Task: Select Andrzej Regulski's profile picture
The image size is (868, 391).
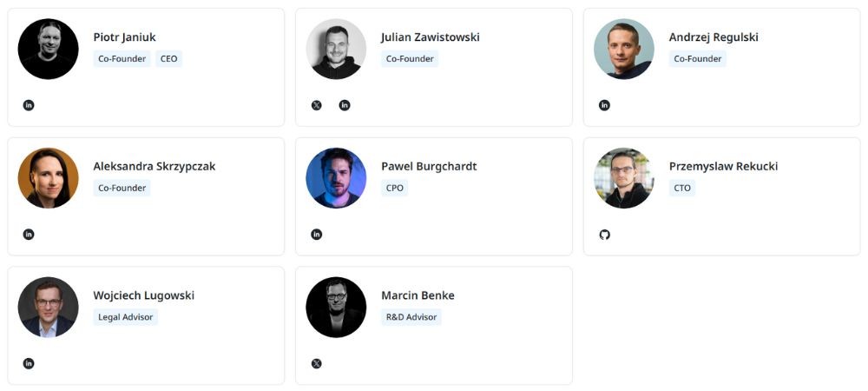Action: [624, 49]
